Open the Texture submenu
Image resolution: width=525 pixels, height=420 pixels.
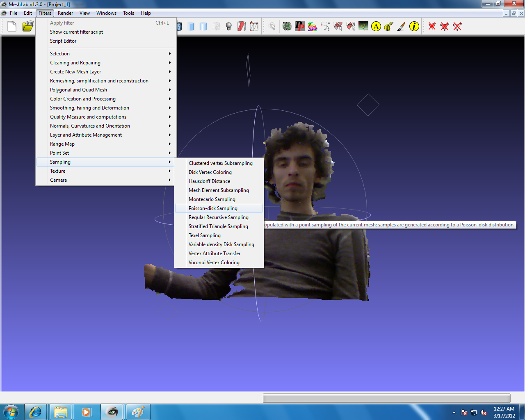(107, 171)
